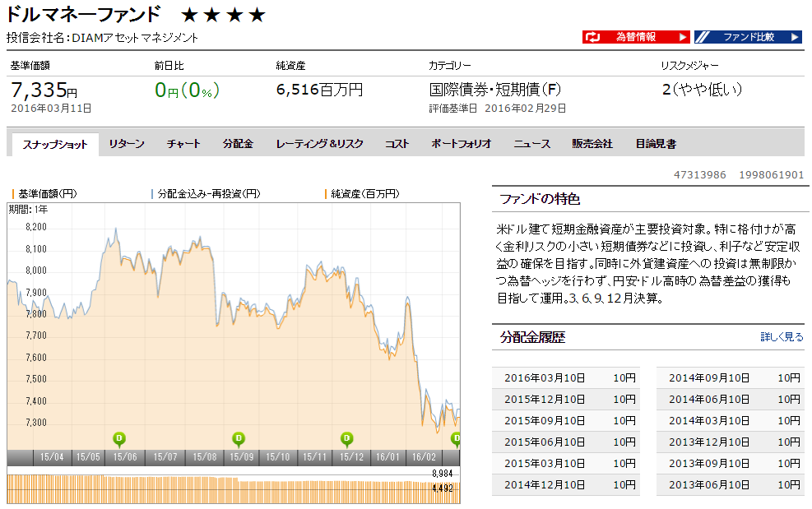The height and width of the screenshot is (509, 812).
Task: Click the slashes icon on ファンド比較
Action: [x=703, y=37]
